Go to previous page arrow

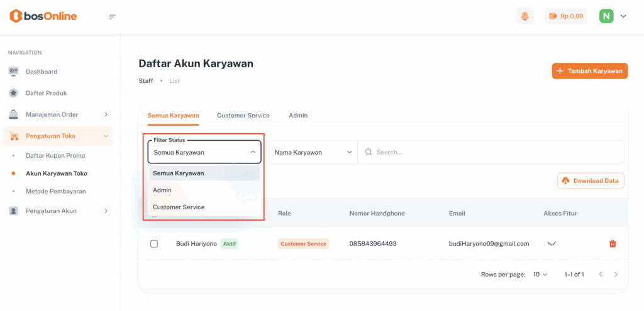[601, 275]
